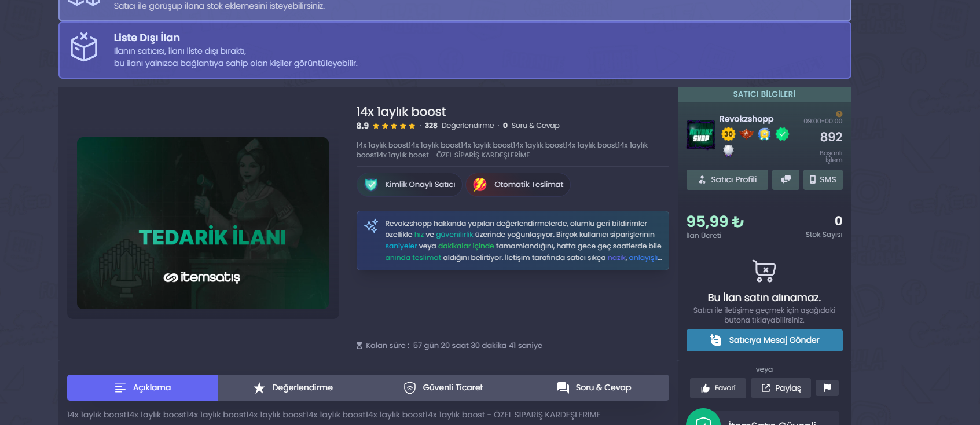
Task: Report listing using the flag icon
Action: click(x=827, y=388)
